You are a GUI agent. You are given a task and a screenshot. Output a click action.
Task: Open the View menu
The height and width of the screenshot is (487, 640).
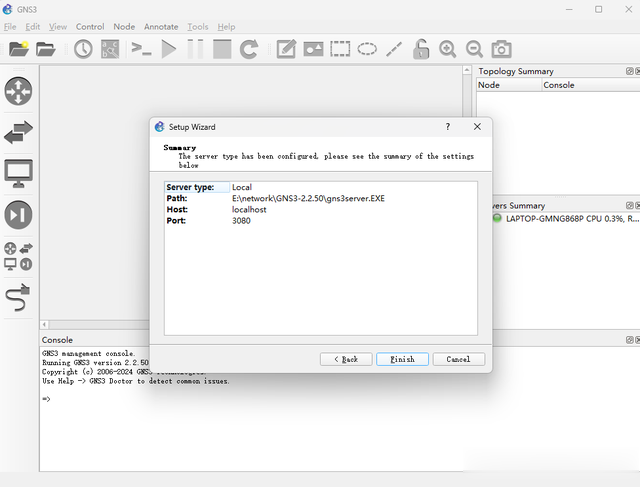point(58,27)
